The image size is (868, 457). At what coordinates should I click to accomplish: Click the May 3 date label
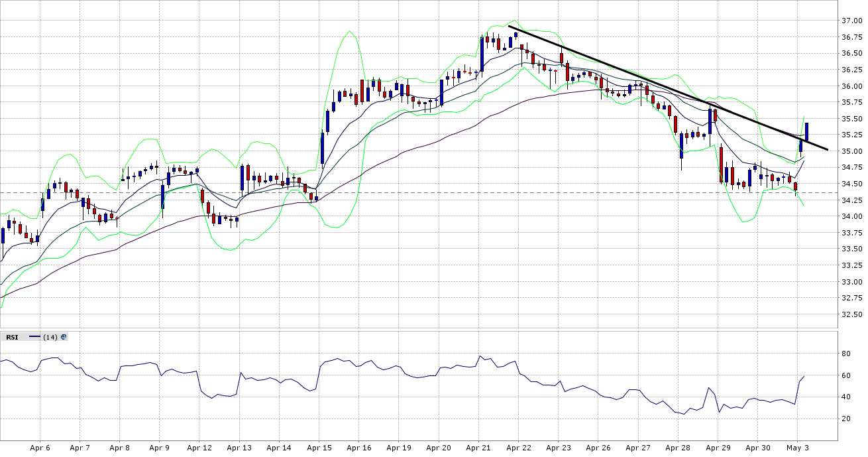coord(797,448)
